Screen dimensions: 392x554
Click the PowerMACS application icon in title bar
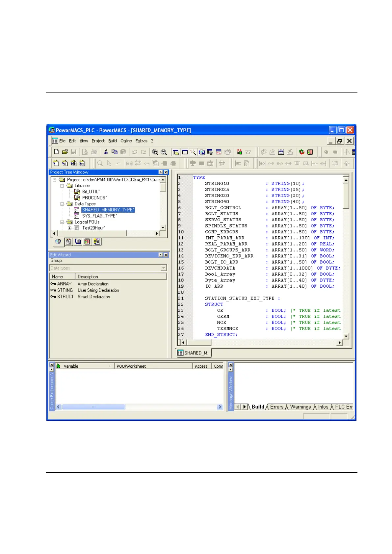coord(52,130)
